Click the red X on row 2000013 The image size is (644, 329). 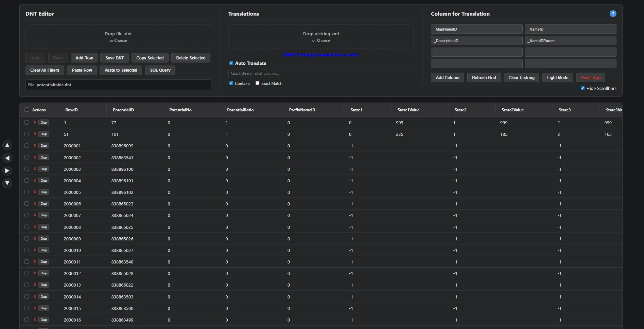35,285
